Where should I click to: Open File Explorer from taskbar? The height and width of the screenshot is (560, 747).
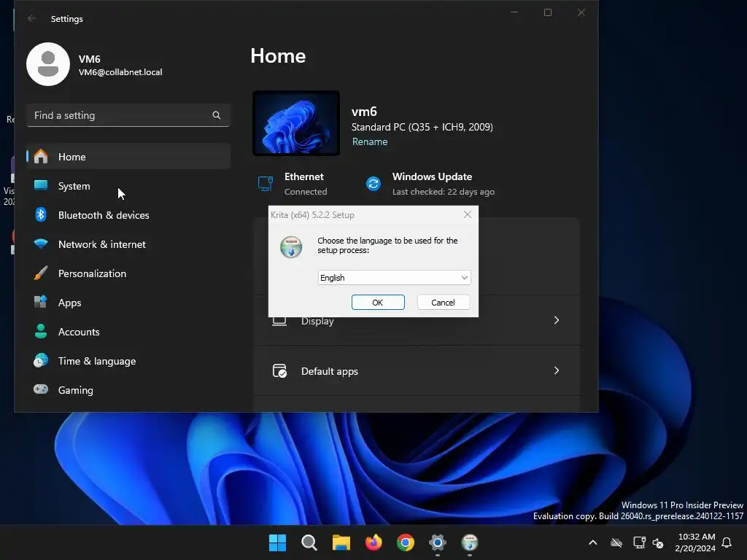pos(341,542)
